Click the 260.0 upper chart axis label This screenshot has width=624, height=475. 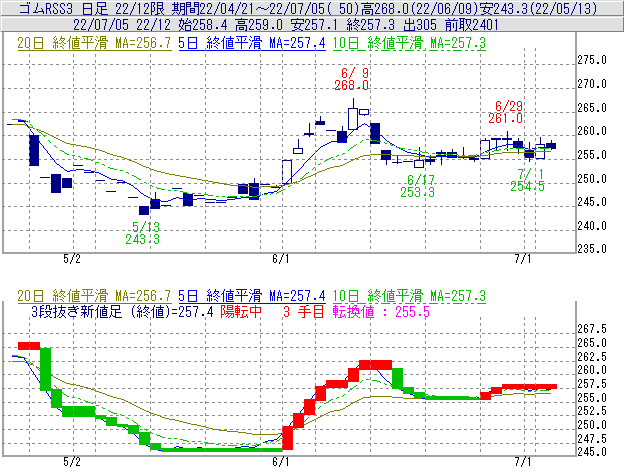pyautogui.click(x=592, y=131)
